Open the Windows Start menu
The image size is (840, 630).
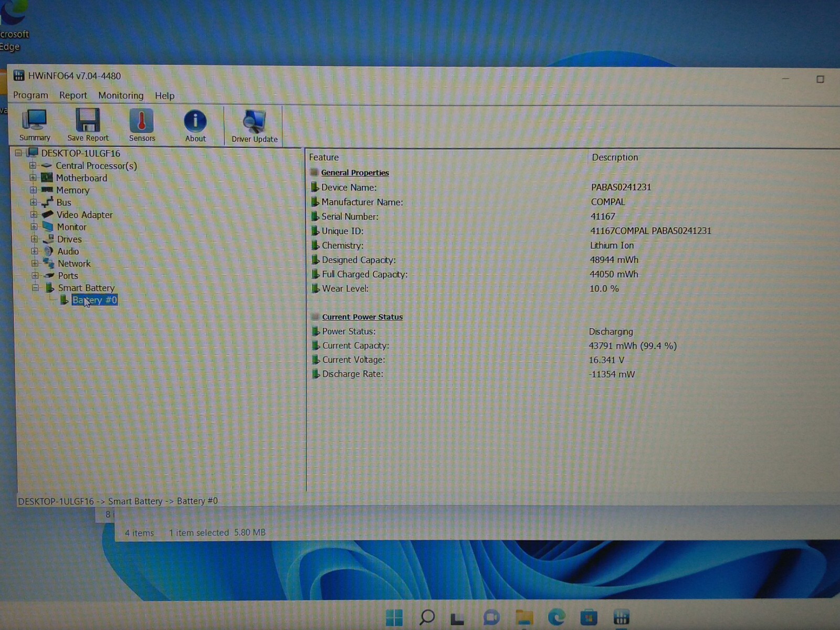[394, 617]
